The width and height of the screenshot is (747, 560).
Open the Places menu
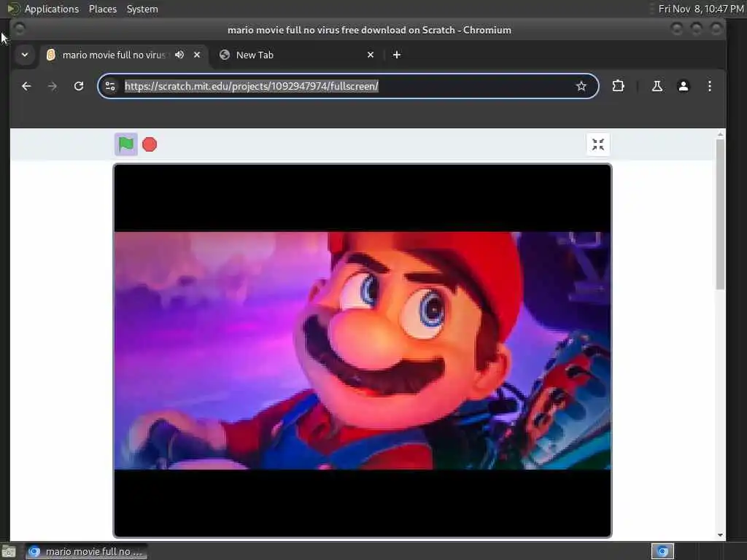tap(102, 9)
